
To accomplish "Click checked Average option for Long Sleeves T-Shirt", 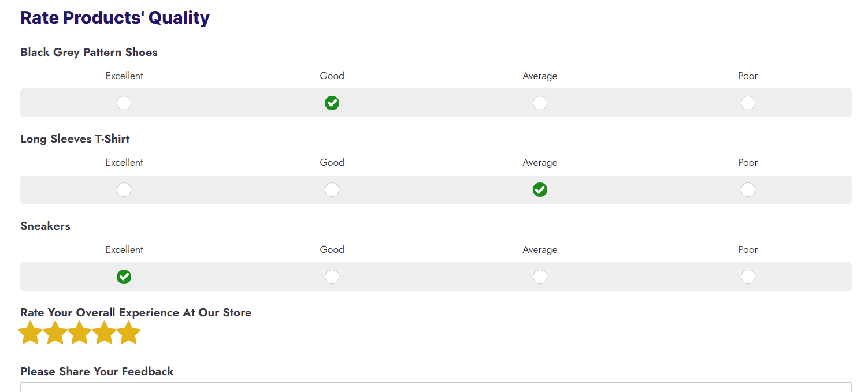I will (540, 189).
